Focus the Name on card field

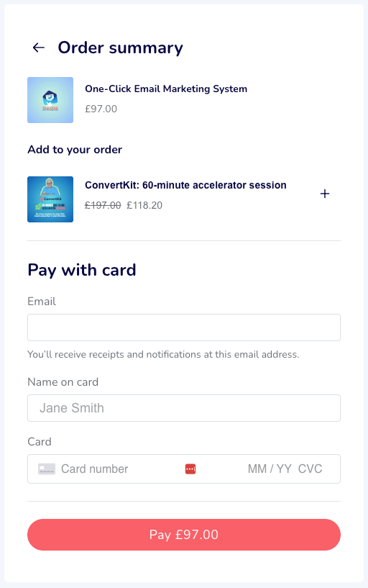coord(184,408)
